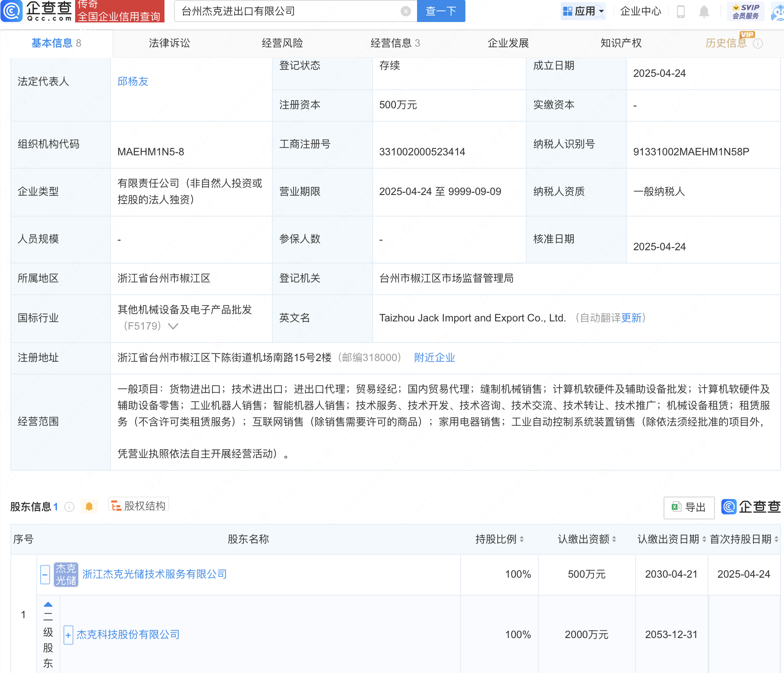Click 附近企业 nearby companies link
Viewport: 784px width, 673px height.
[x=434, y=358]
